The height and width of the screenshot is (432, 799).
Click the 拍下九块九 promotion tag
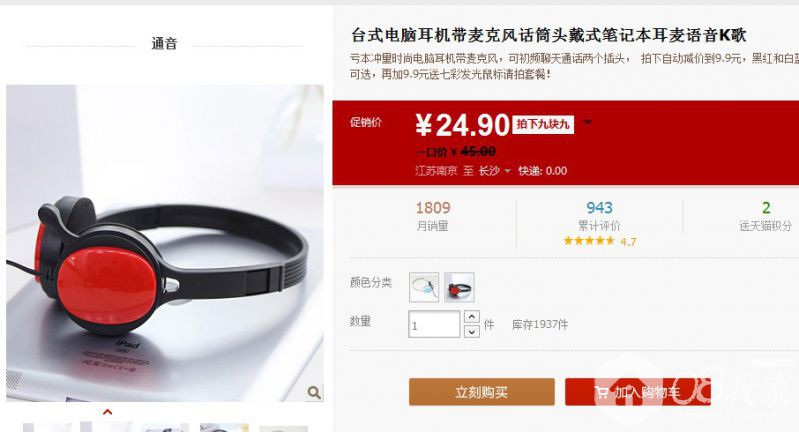pyautogui.click(x=543, y=124)
